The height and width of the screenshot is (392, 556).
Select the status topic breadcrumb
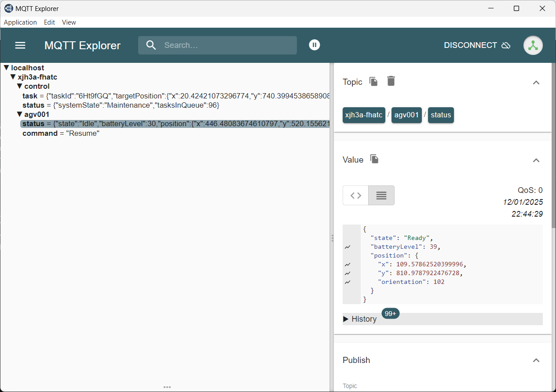pyautogui.click(x=441, y=115)
